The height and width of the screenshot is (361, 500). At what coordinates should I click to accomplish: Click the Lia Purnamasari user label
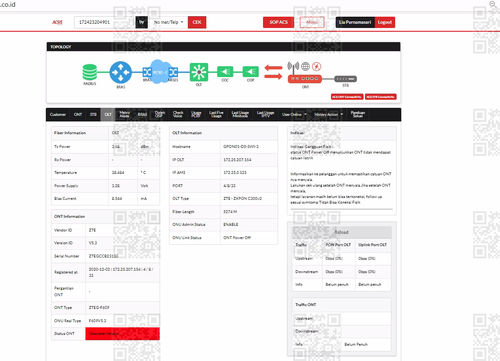[x=355, y=22]
